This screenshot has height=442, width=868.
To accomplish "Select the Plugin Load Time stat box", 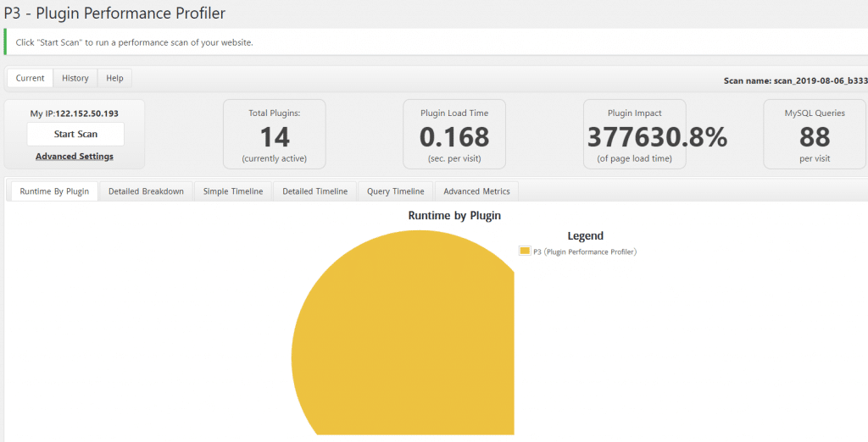I will pyautogui.click(x=454, y=134).
